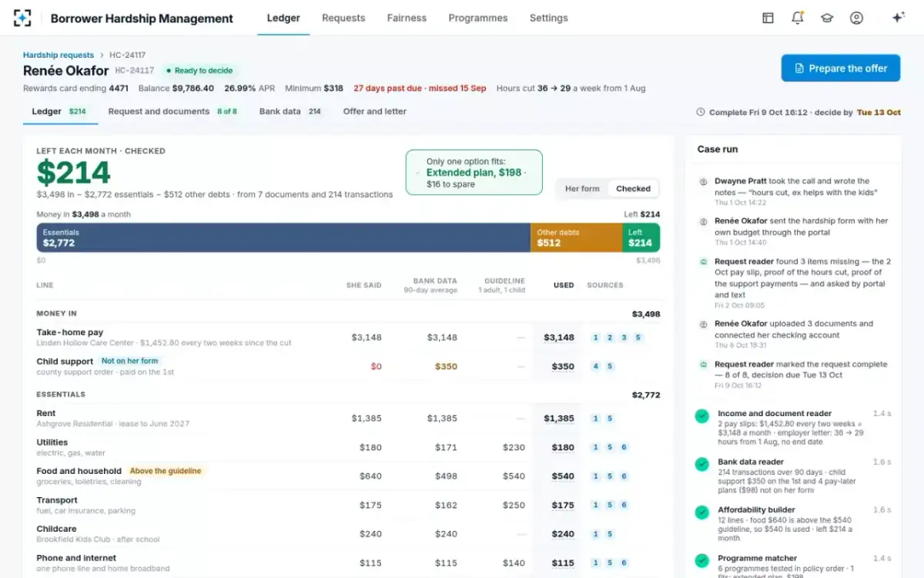
Task: Open the user account avatar icon
Action: [856, 18]
